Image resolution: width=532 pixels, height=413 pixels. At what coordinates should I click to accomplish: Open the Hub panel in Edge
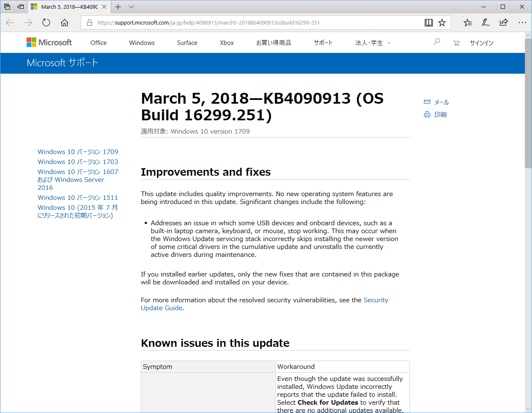[467, 22]
